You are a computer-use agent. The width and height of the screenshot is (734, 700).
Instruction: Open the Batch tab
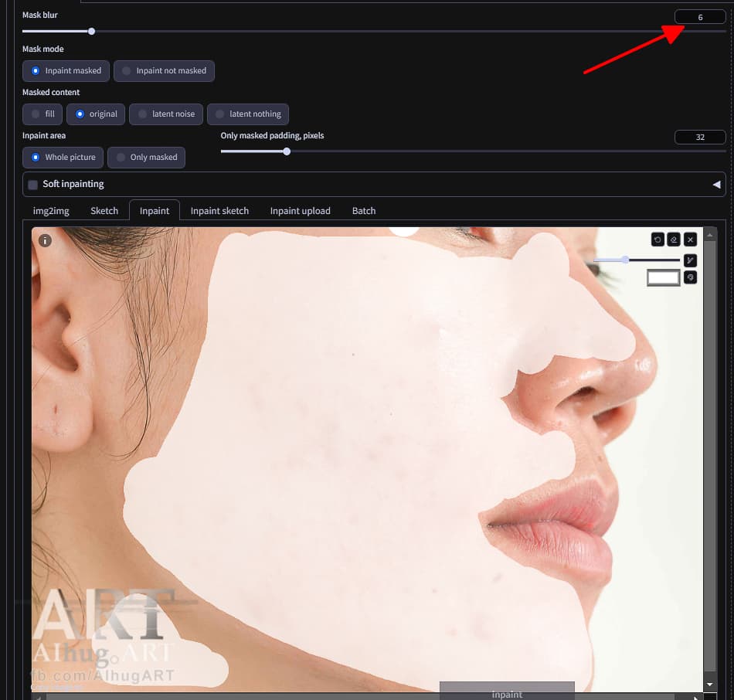363,210
